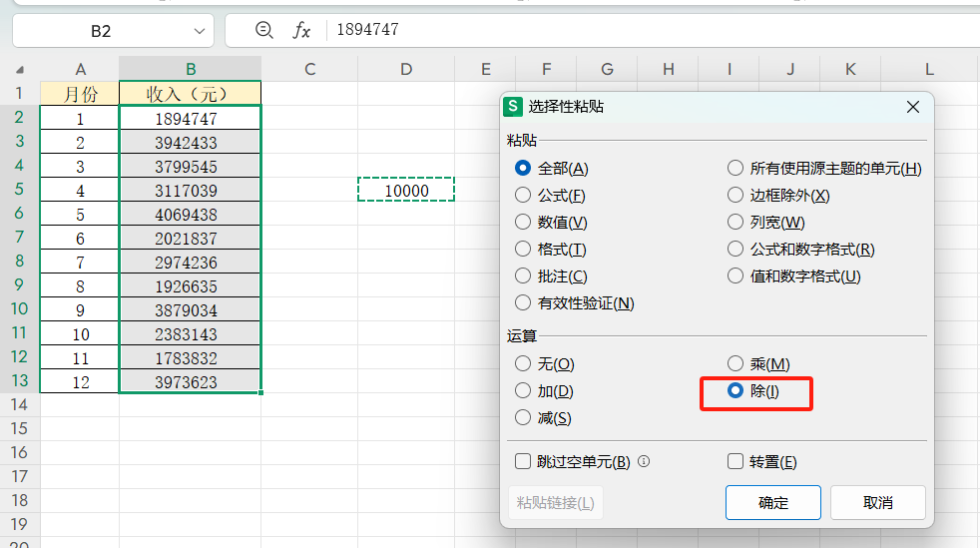Close the 选择性粘贴 dialog with X
Viewport: 980px width, 548px height.
coord(912,107)
